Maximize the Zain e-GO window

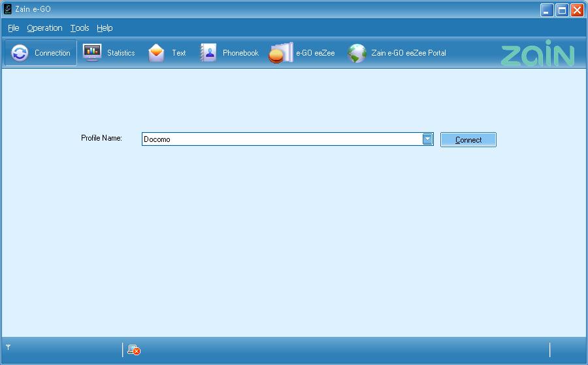point(562,10)
